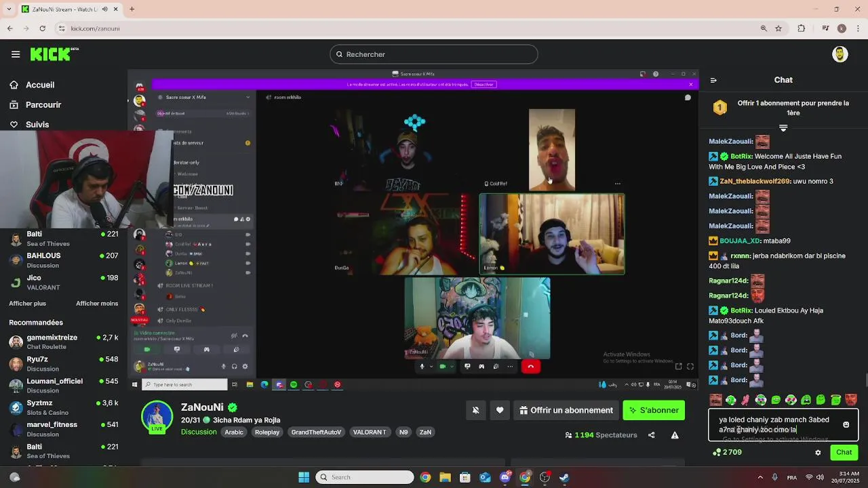Open Discord from the Windows taskbar
The image size is (868, 488).
coord(505,477)
